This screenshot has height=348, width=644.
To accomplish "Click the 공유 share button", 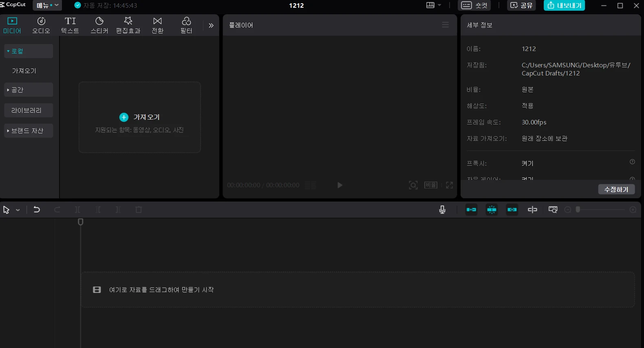I will coord(522,5).
